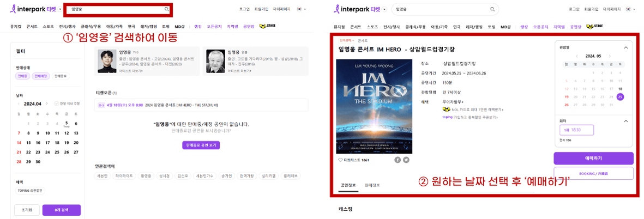644x219 pixels.
Task: Click interpark logo in left screenshot
Action: [x=34, y=9]
